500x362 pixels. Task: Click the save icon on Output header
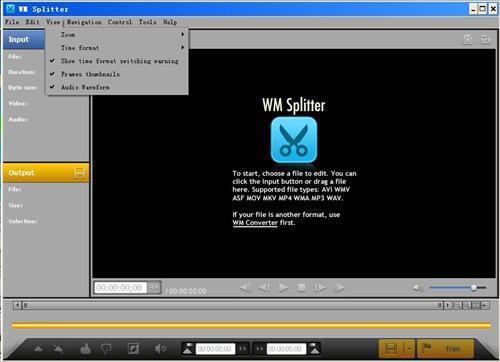tap(79, 173)
